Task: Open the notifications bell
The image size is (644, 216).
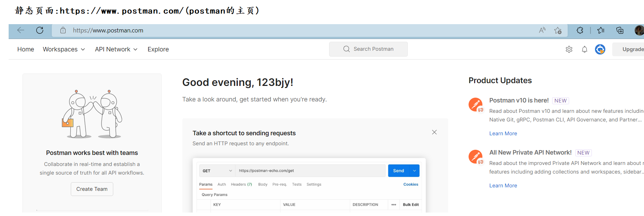Action: (x=585, y=49)
